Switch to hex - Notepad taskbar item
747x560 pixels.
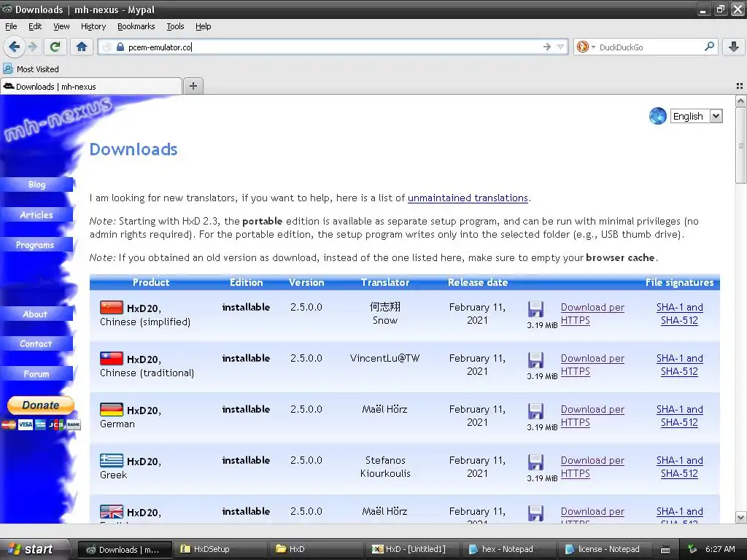[x=509, y=549]
